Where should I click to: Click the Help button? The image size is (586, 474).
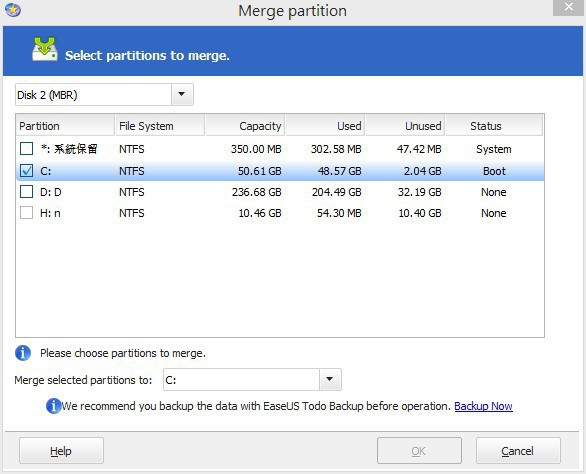point(61,451)
